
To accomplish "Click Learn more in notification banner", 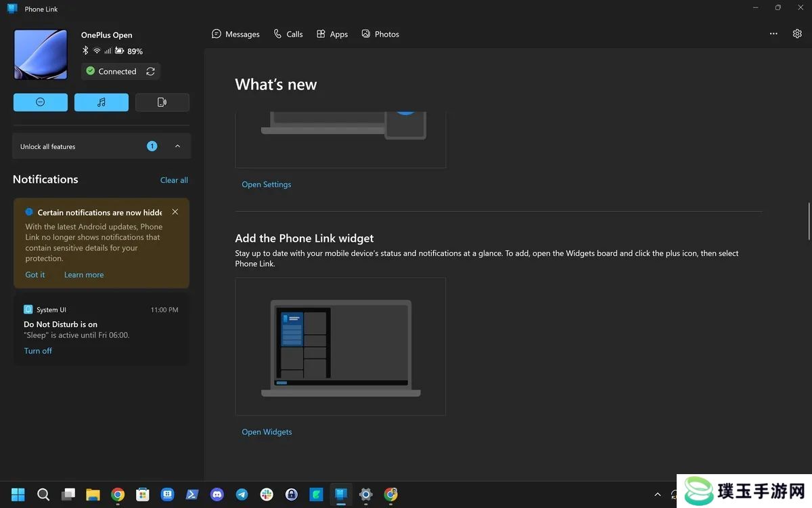I will click(84, 275).
